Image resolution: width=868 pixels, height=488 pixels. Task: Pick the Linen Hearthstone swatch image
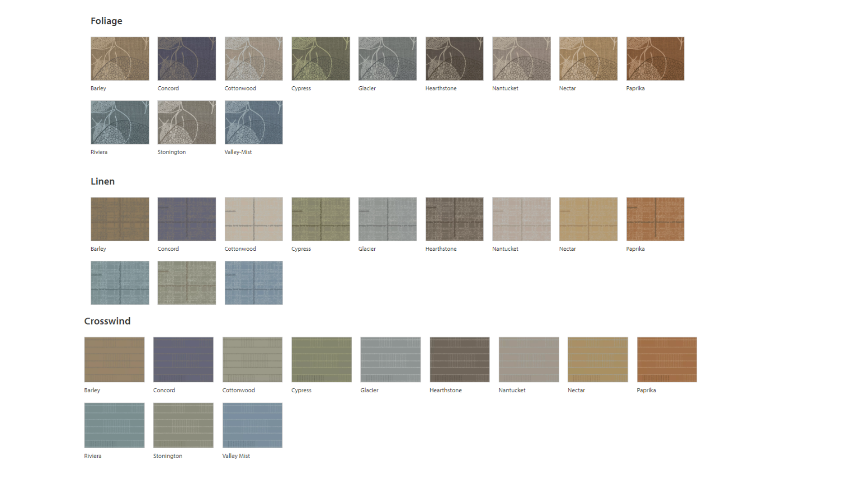pyautogui.click(x=454, y=219)
